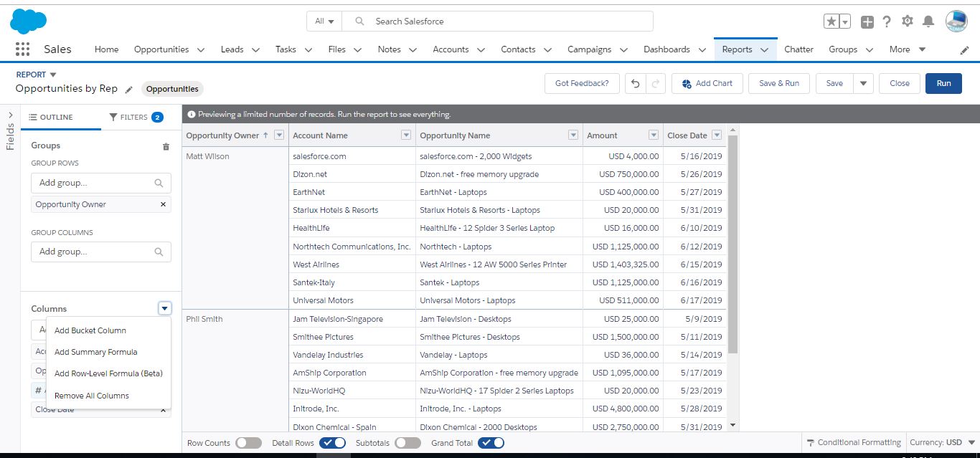Open the Opportunity Owner column dropdown

[x=279, y=135]
